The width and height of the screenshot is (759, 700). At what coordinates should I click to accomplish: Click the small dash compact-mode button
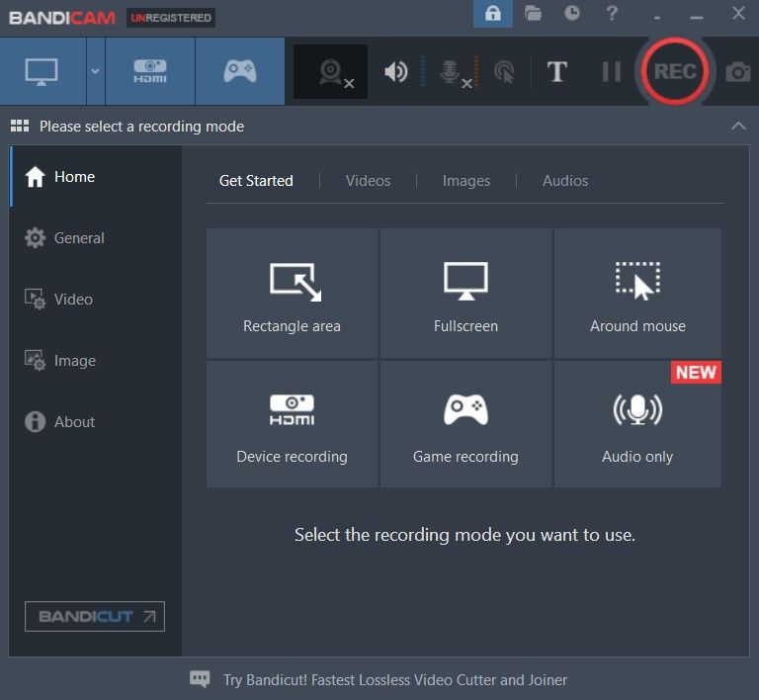(x=657, y=18)
